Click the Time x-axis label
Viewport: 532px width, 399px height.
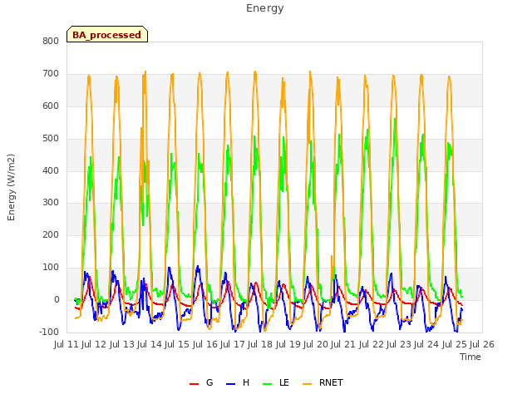coord(470,357)
